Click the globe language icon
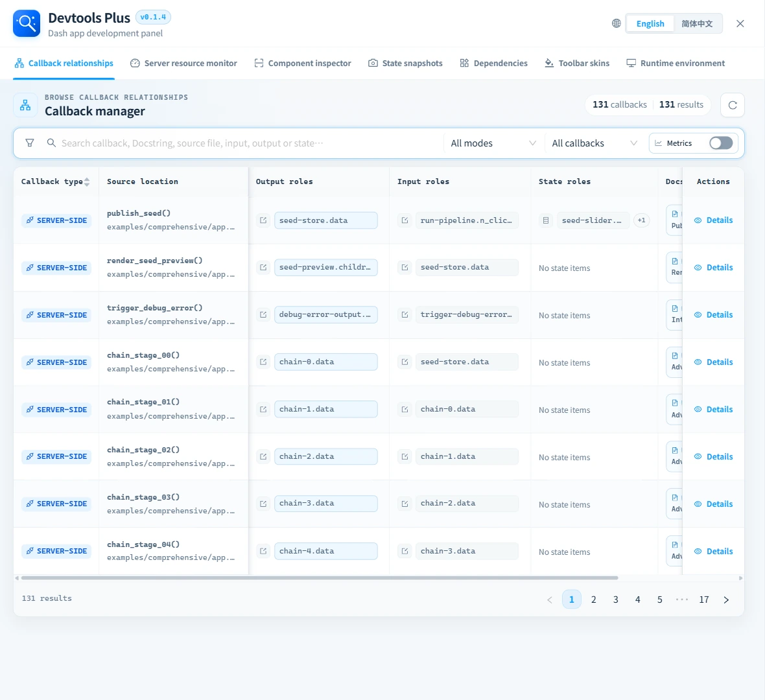This screenshot has height=700, width=765. click(x=616, y=23)
